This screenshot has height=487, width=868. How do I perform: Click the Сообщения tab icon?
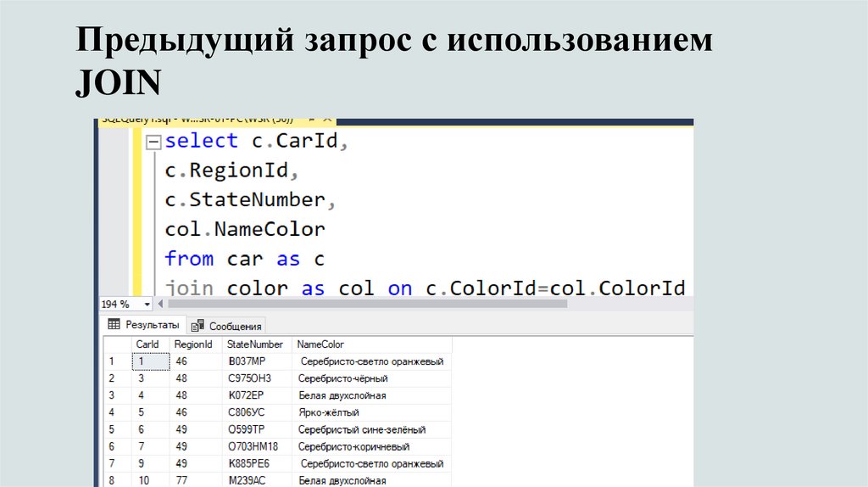(198, 327)
